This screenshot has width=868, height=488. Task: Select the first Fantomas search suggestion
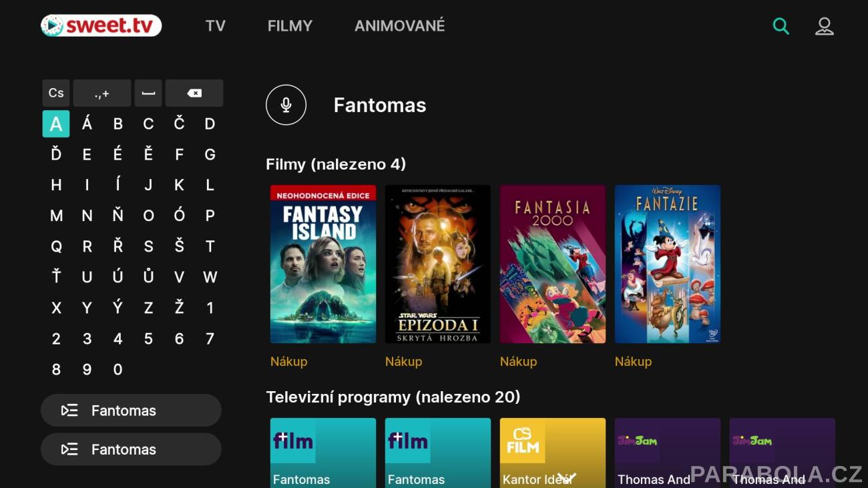(131, 411)
